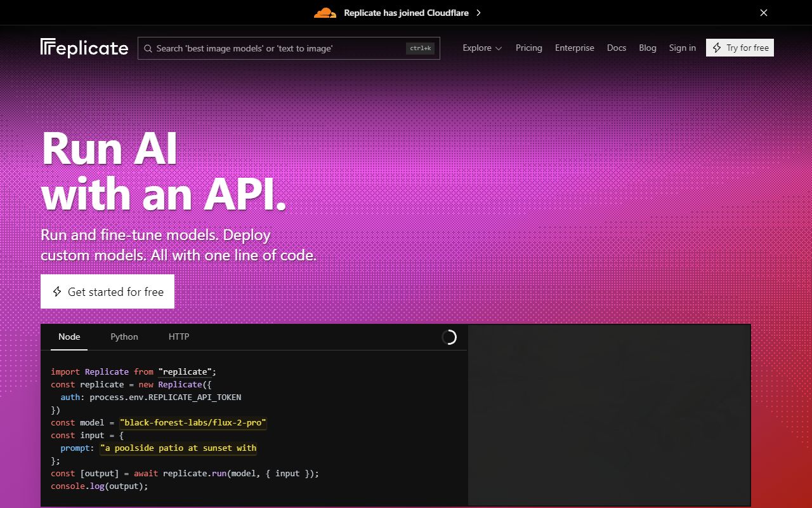The height and width of the screenshot is (508, 812).
Task: Switch to the HTTP tab
Action: (179, 337)
